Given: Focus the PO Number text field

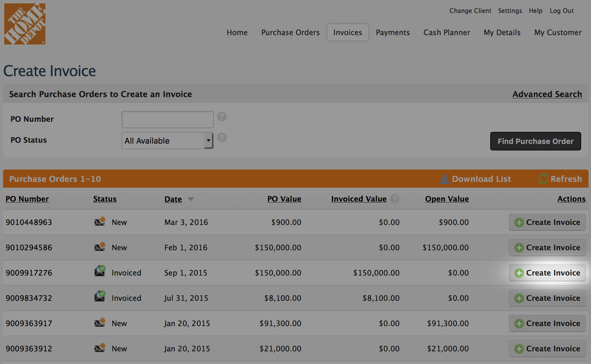Looking at the screenshot, I should click(x=167, y=120).
